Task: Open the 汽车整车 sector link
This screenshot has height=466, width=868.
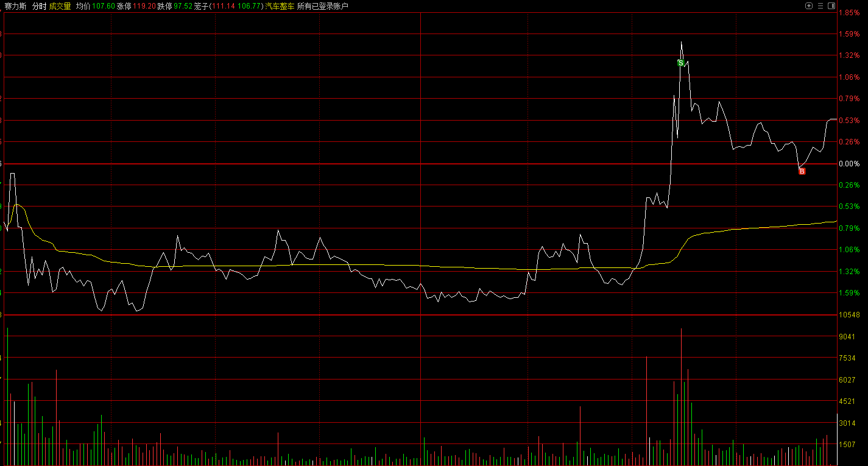Action: (280, 6)
